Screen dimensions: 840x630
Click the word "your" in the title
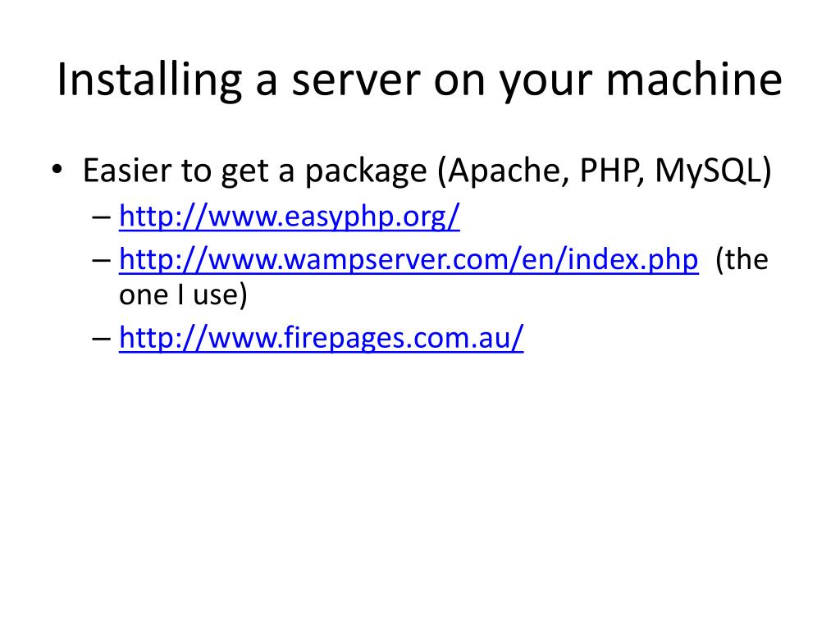coord(546,84)
